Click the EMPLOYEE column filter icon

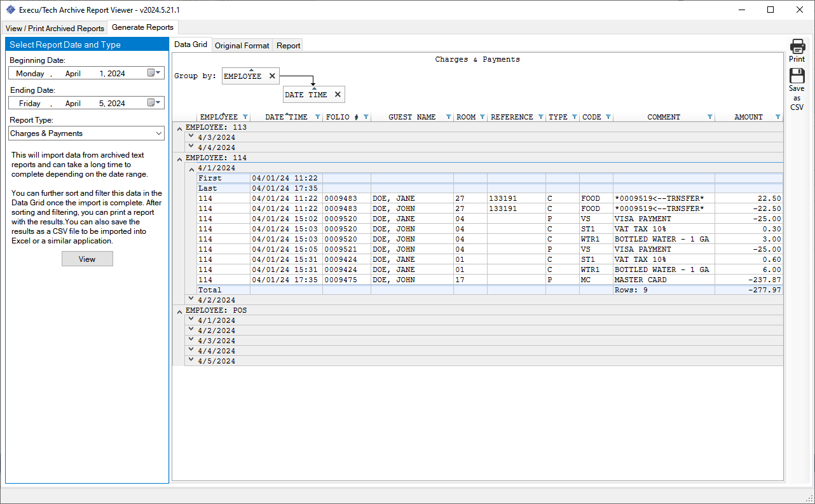pyautogui.click(x=245, y=117)
